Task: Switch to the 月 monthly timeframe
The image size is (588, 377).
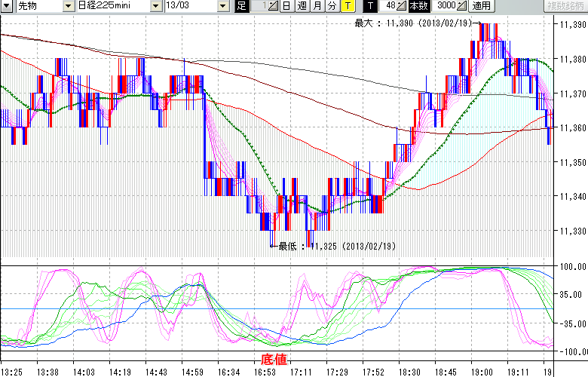Action: 317,6
